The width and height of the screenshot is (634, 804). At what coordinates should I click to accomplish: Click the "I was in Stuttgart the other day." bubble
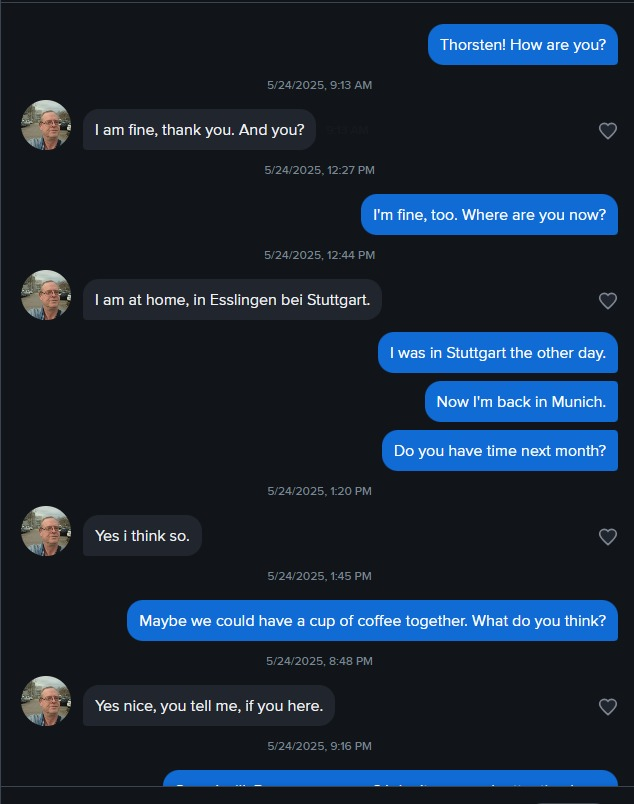pyautogui.click(x=497, y=353)
